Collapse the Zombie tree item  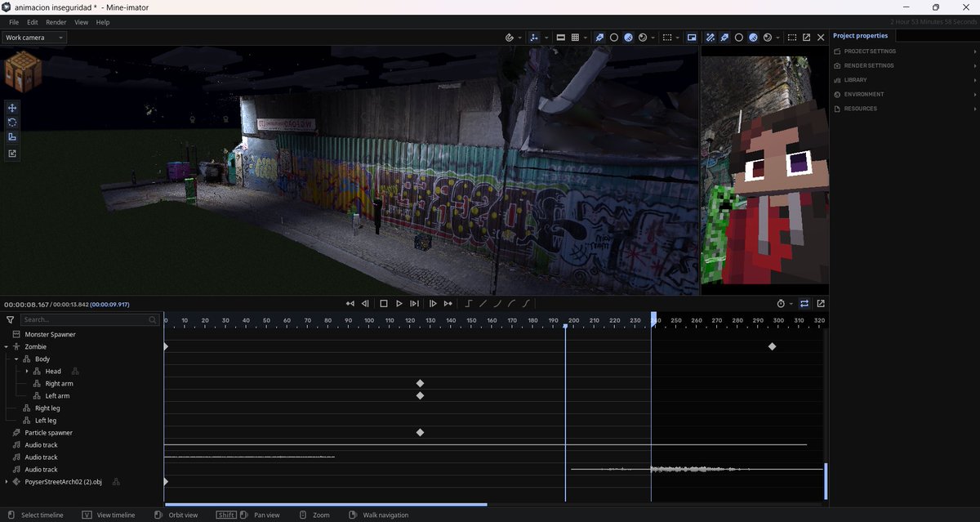[6, 346]
